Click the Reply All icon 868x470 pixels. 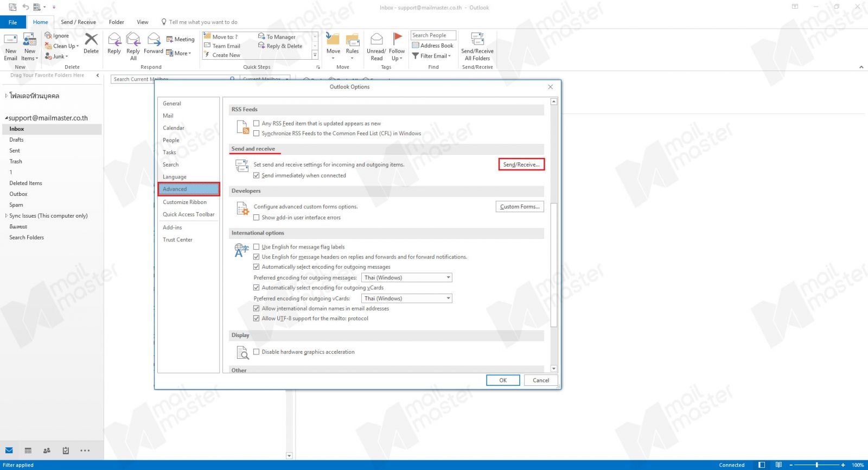(133, 39)
